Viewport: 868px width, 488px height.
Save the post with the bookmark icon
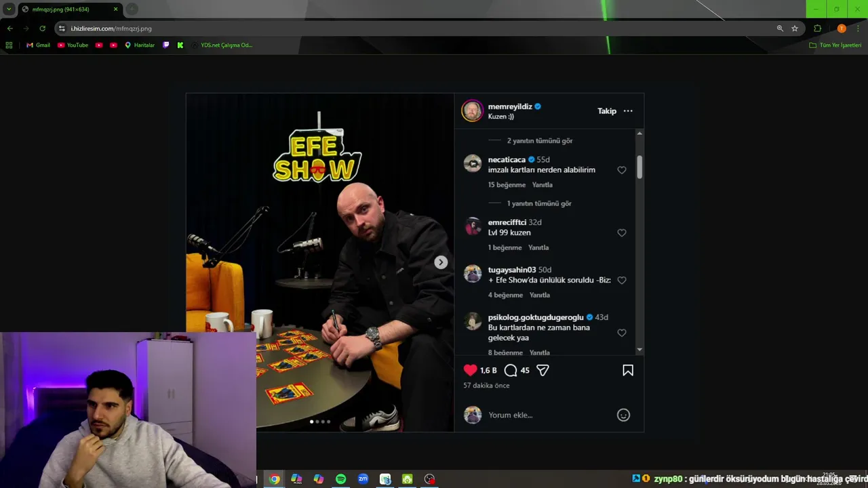point(628,370)
